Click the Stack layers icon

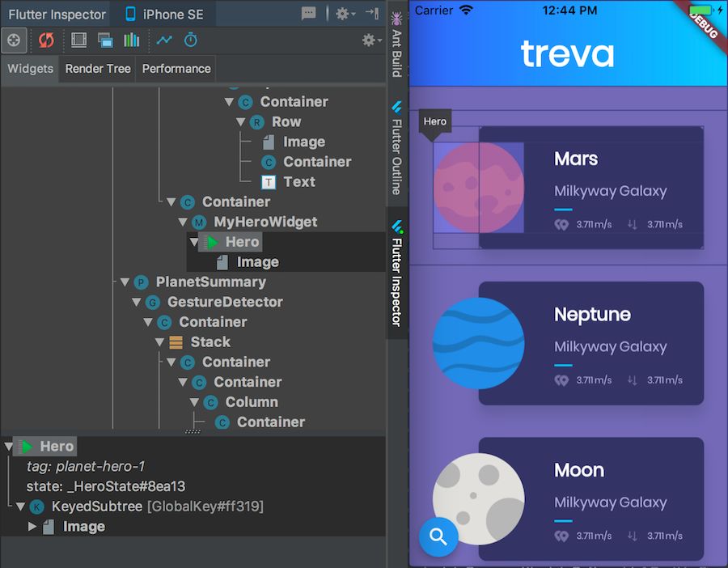[176, 342]
